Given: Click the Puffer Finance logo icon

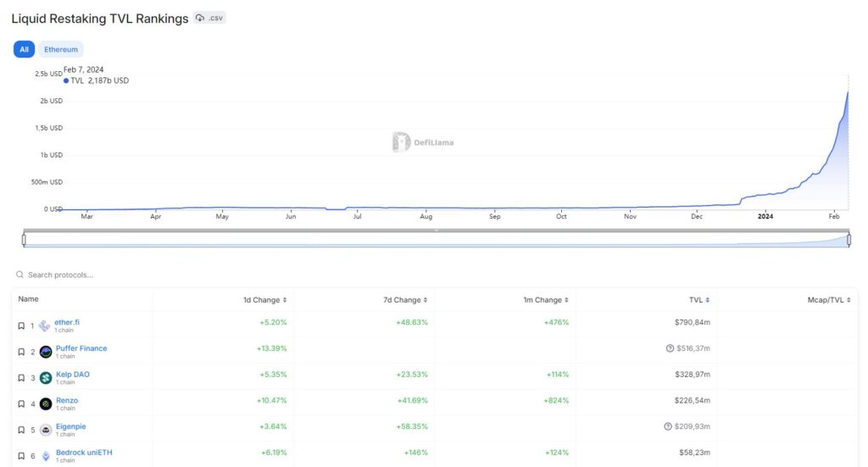Looking at the screenshot, I should tap(46, 352).
